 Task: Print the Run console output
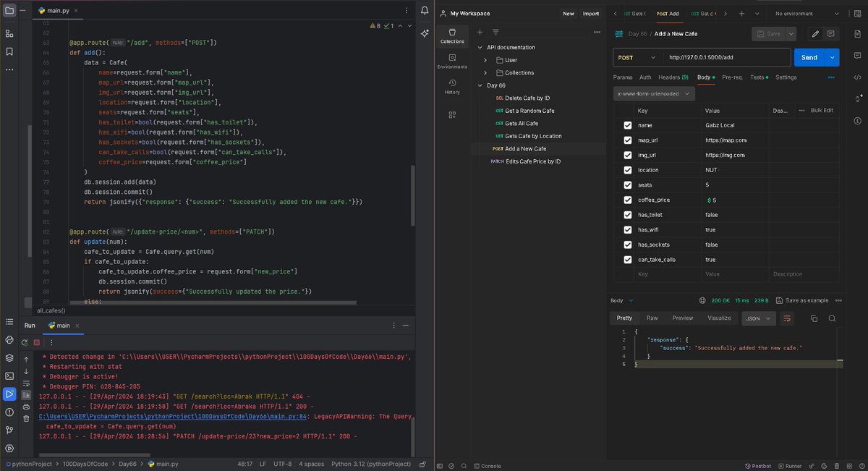(26, 407)
